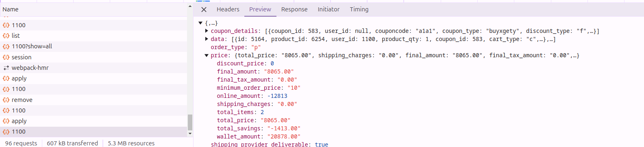Open the remove request entry
This screenshot has height=147, width=644.
[94, 100]
